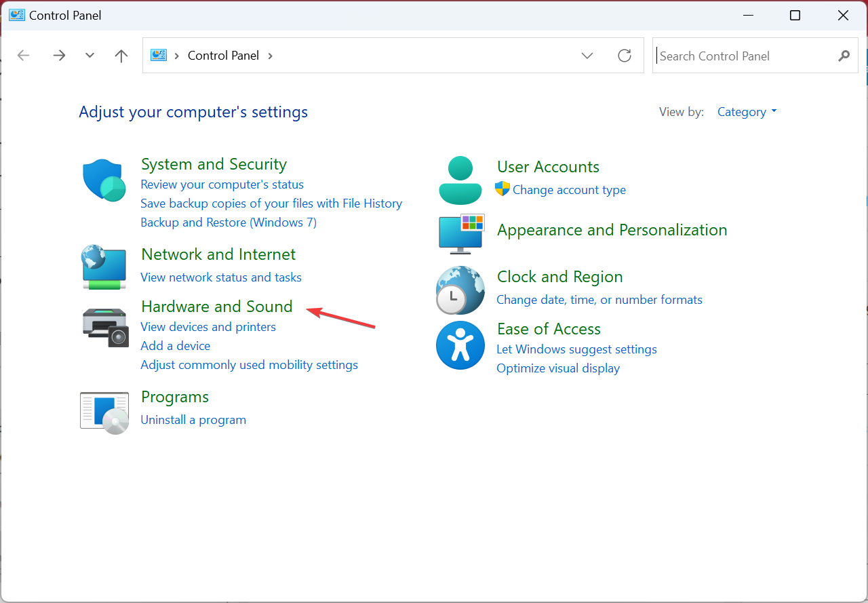The image size is (868, 603).
Task: Open the Ease of Access icon
Action: 460,345
